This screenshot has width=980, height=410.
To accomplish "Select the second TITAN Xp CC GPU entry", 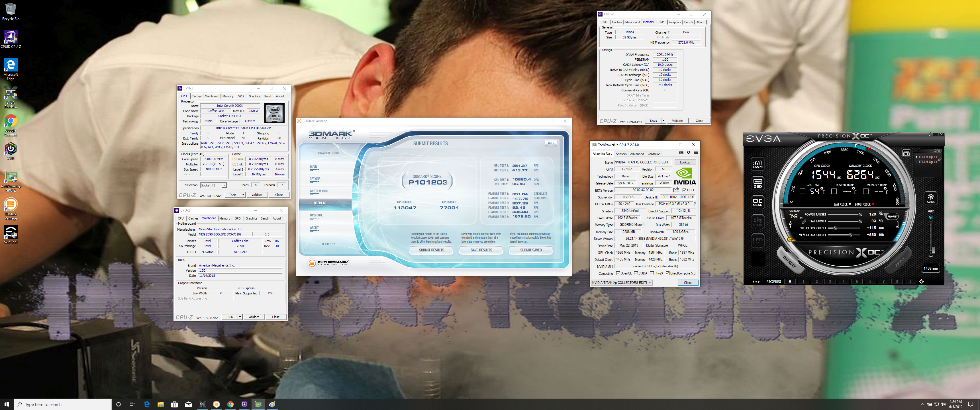I will coord(928,162).
